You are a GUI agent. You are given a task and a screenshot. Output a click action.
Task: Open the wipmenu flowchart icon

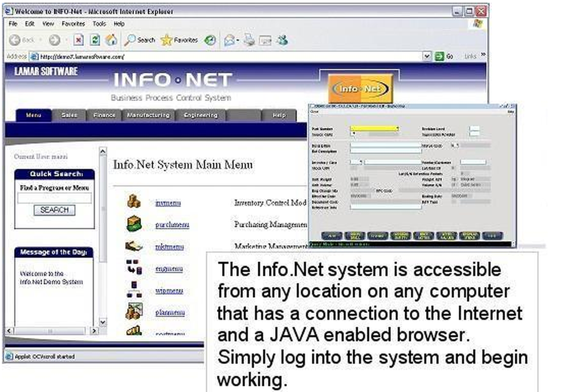tap(133, 289)
